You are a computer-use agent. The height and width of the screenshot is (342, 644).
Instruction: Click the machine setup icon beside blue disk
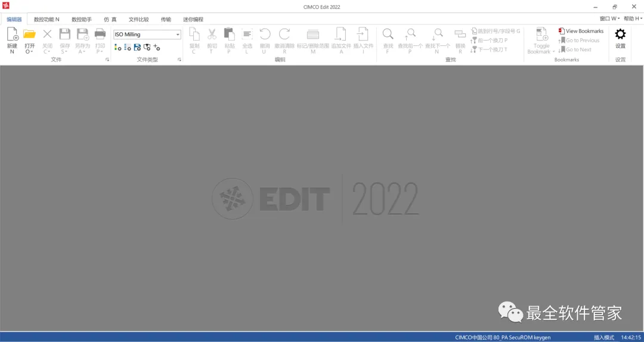(x=147, y=48)
